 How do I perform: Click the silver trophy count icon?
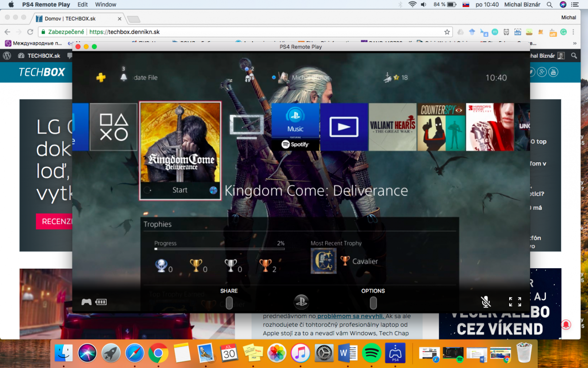tap(231, 266)
